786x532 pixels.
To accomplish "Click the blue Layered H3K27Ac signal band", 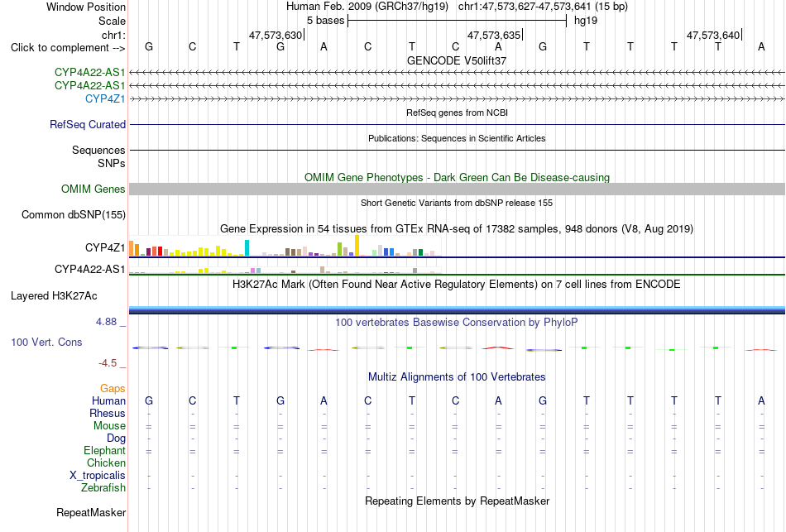I will (458, 310).
